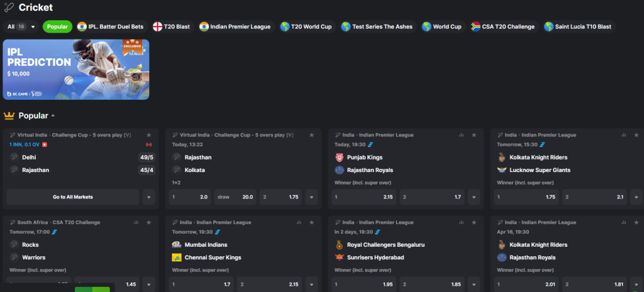Viewport: 644px width, 292px height.
Task: Open statistics icon for Apr 16 Kolkata match
Action: (624, 222)
